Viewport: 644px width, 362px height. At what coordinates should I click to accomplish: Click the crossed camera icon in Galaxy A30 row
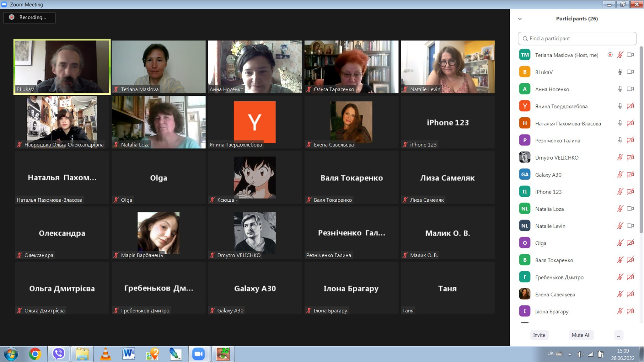tap(630, 174)
